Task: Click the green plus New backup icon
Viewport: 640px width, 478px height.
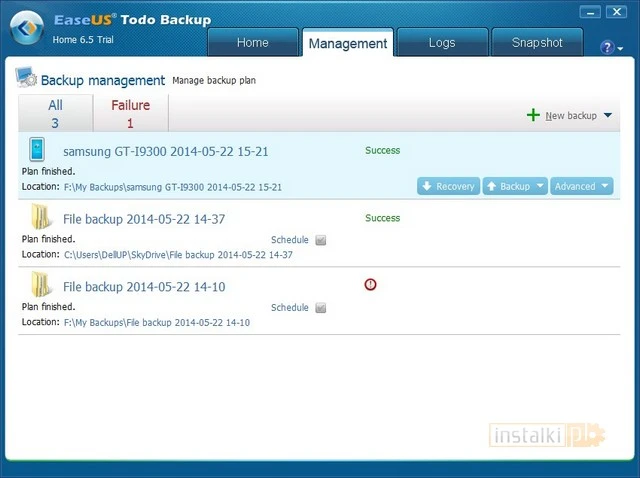Action: click(533, 115)
